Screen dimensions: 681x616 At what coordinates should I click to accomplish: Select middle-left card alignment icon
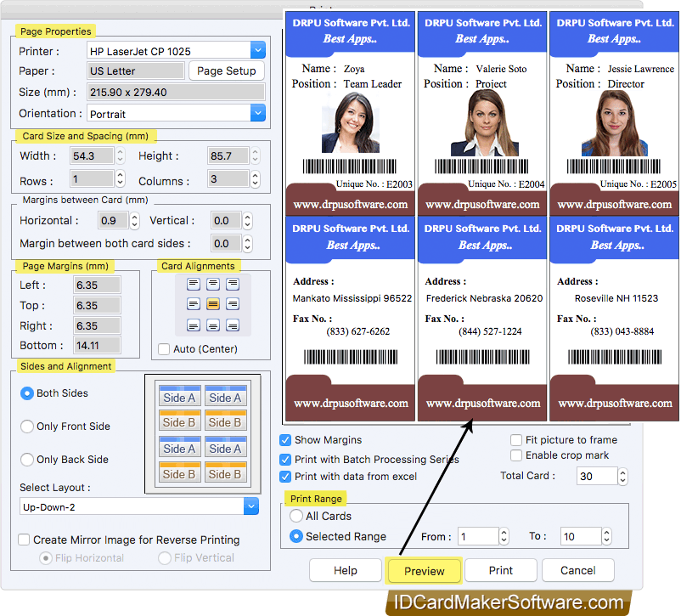point(194,304)
